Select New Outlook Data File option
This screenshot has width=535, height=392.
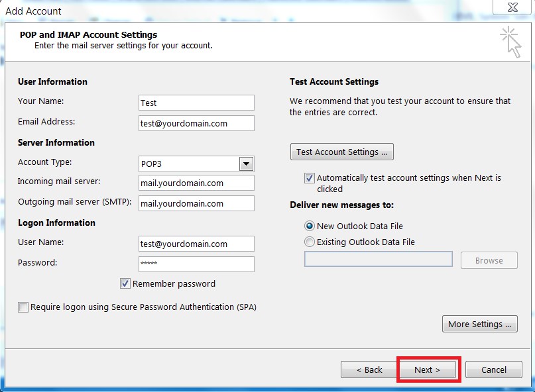coord(309,226)
